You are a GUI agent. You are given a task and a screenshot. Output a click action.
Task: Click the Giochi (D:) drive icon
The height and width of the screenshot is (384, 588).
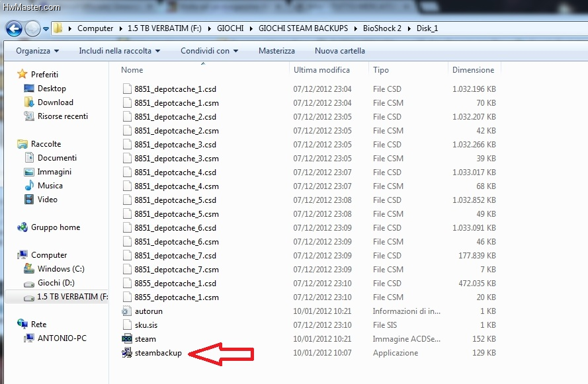coord(29,284)
